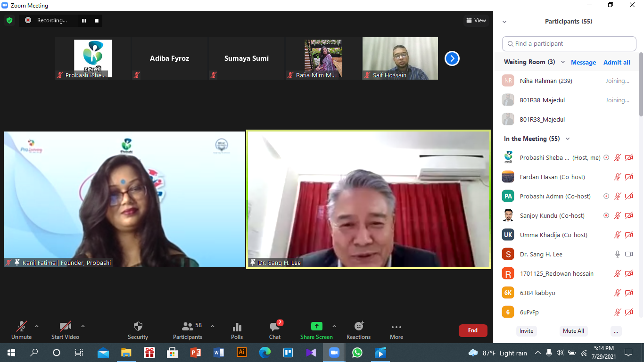
Task: Open WhatsApp from the Windows taskbar
Action: 357,353
